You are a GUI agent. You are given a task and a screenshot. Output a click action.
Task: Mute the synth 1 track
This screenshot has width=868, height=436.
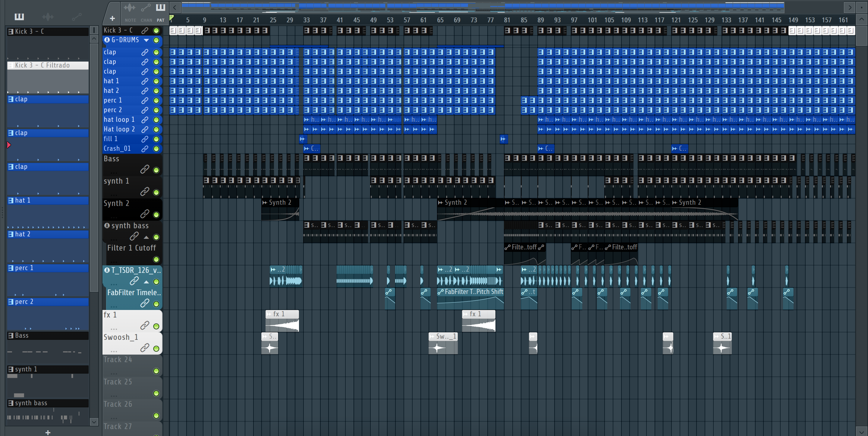pos(156,192)
